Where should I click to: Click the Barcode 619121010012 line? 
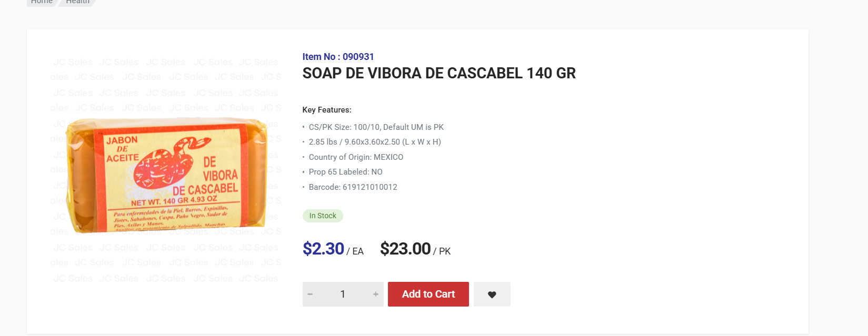pos(353,187)
